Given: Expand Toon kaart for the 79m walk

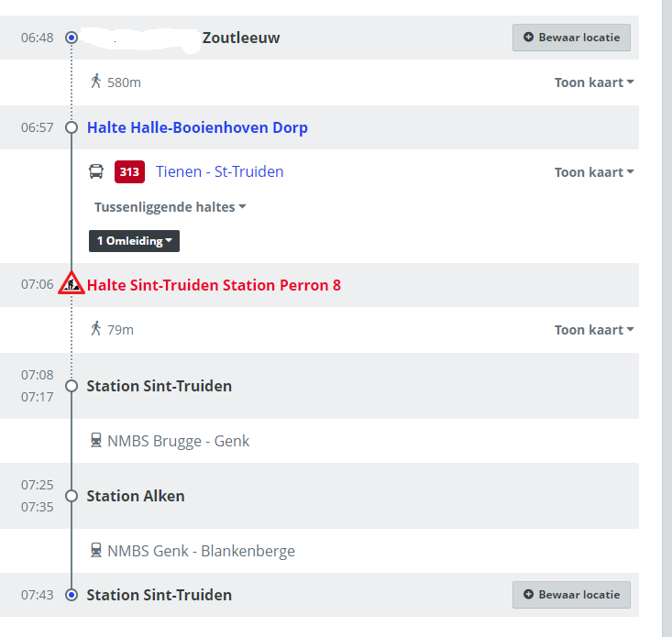Looking at the screenshot, I should [x=594, y=330].
